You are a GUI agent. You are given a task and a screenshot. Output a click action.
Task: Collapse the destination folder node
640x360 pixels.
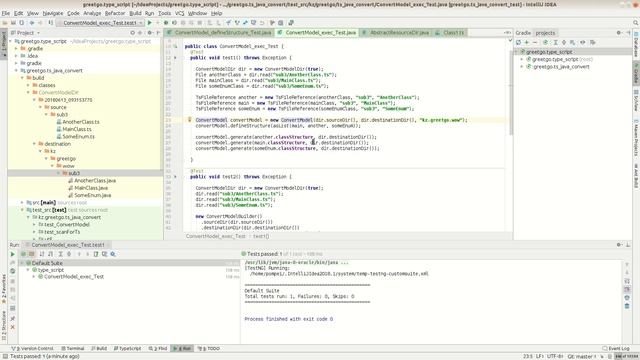tap(35, 144)
